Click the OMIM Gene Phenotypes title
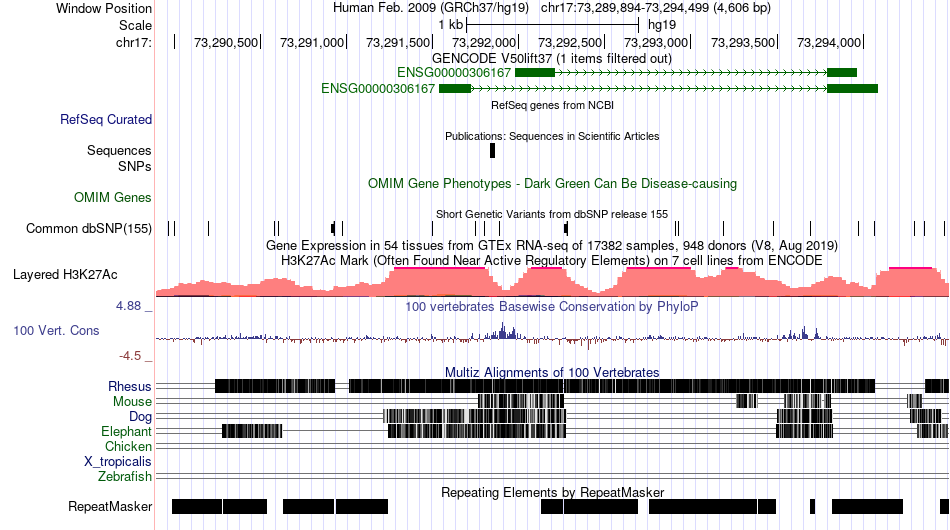950x530 pixels. click(x=553, y=184)
